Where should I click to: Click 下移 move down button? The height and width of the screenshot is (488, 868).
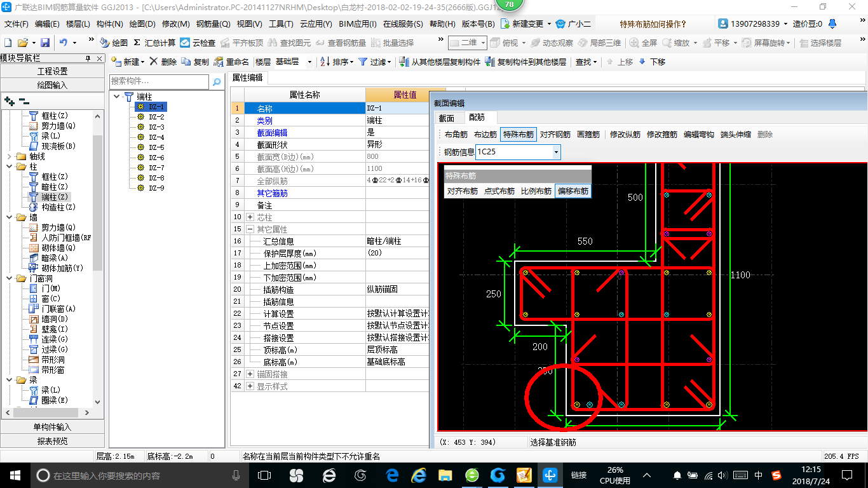click(652, 62)
